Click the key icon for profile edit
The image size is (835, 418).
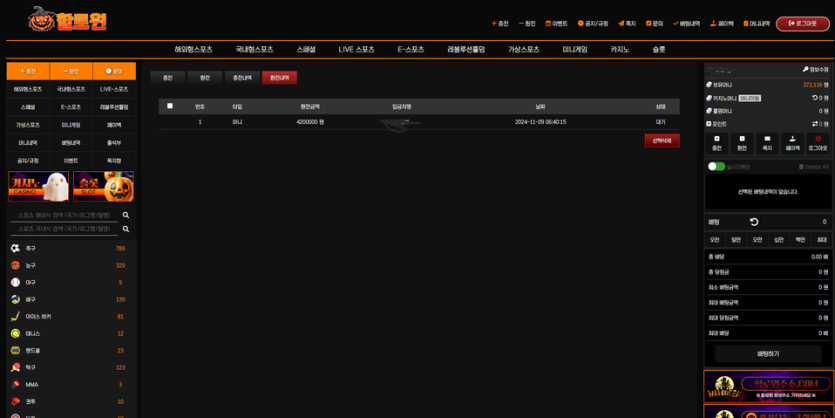pos(805,69)
